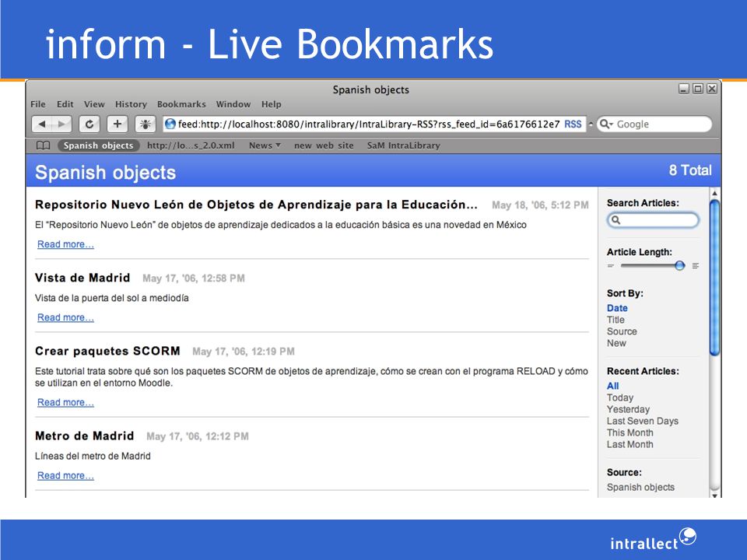Click Read more under Repositorio Nuevo León
Image resolution: width=747 pixels, height=560 pixels.
coord(65,244)
